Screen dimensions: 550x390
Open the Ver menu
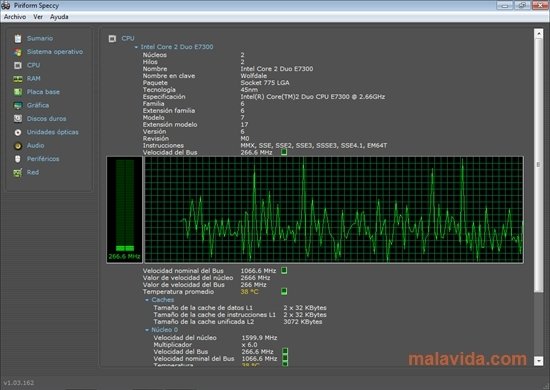38,17
